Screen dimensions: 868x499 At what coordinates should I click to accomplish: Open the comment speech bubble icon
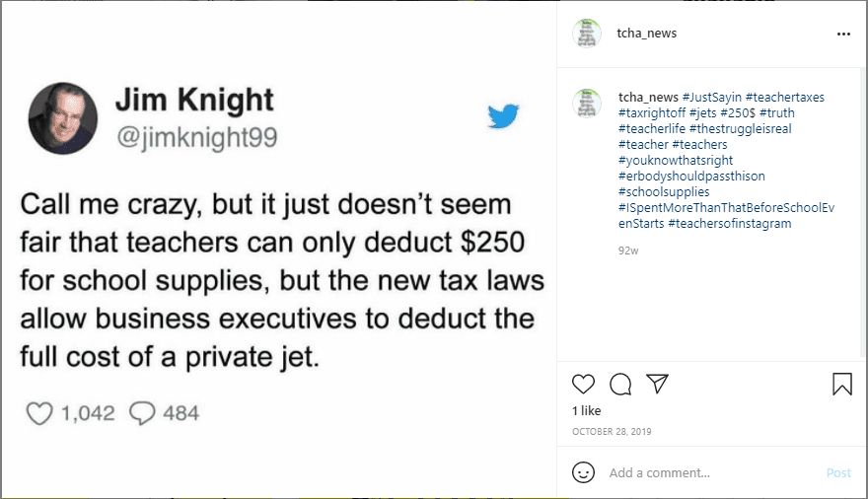[x=620, y=384]
